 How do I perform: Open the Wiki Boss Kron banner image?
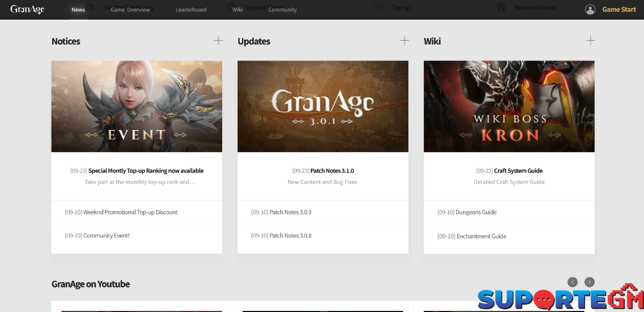pyautogui.click(x=509, y=106)
